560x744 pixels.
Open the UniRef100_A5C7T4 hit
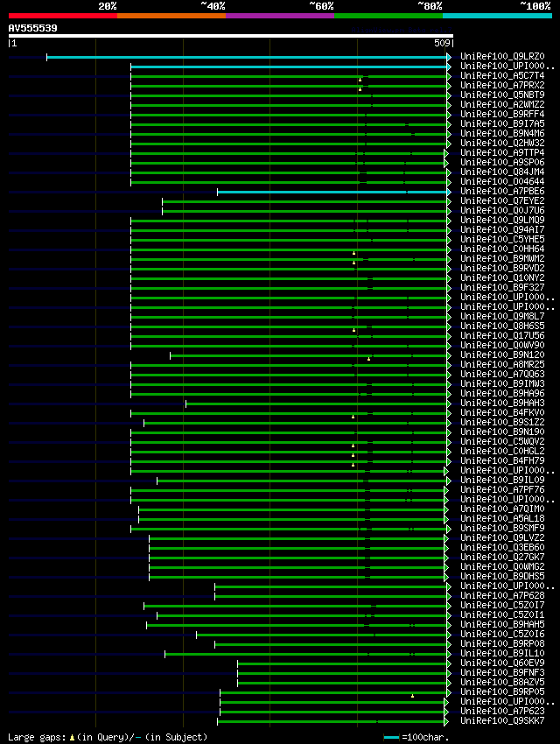coord(502,76)
